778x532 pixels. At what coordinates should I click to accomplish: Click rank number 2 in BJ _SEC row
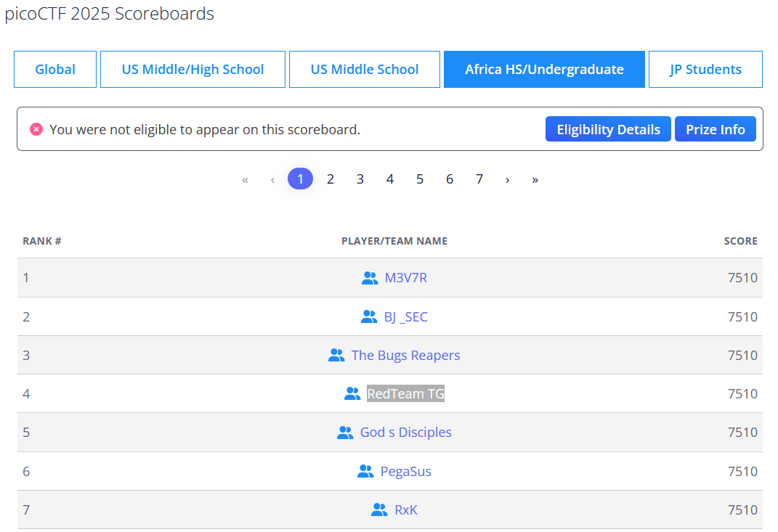[x=26, y=317]
